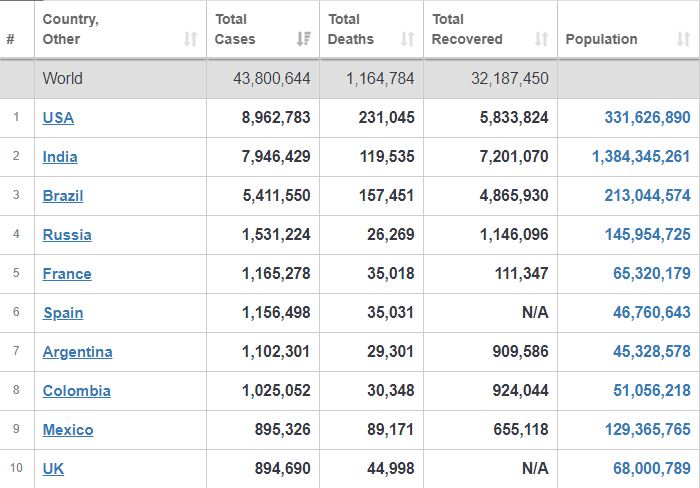Viewport: 700px width, 488px height.
Task: Sort by Country, Other column icon
Action: (x=191, y=39)
